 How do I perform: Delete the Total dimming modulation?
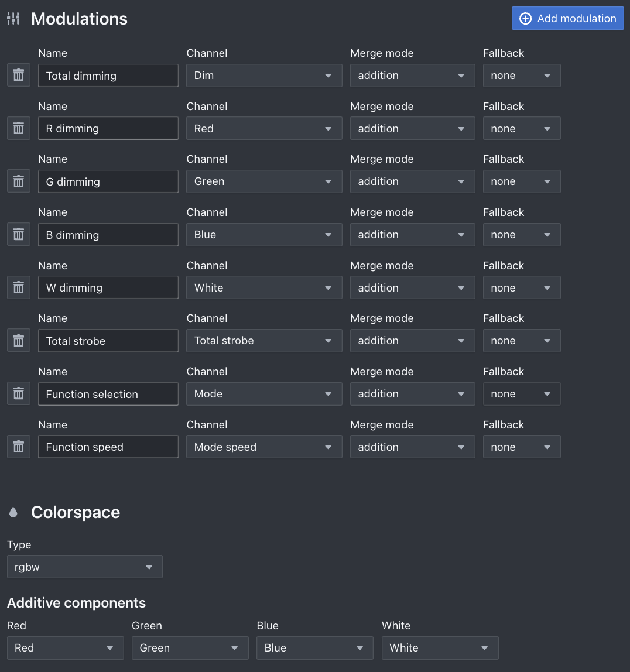coord(19,76)
